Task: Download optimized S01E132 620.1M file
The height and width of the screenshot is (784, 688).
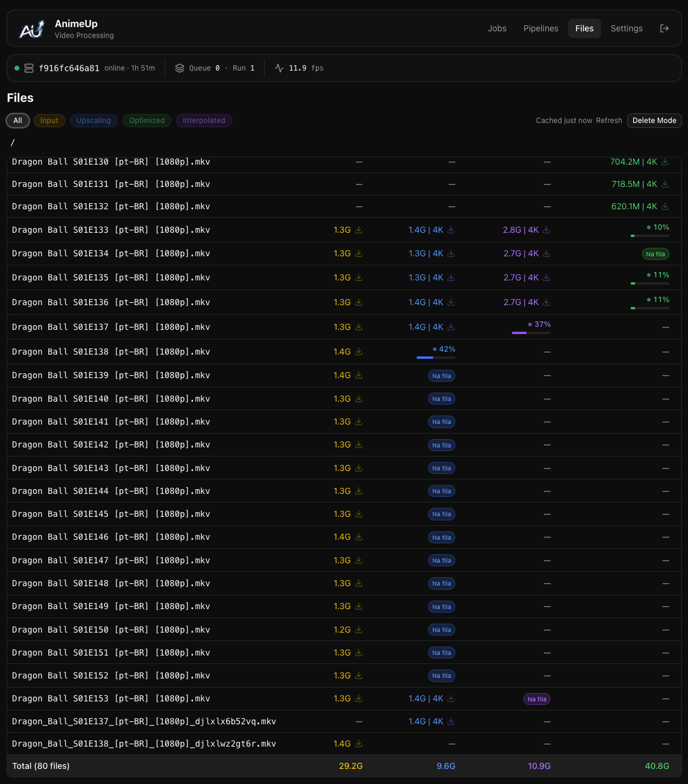Action: tap(665, 206)
